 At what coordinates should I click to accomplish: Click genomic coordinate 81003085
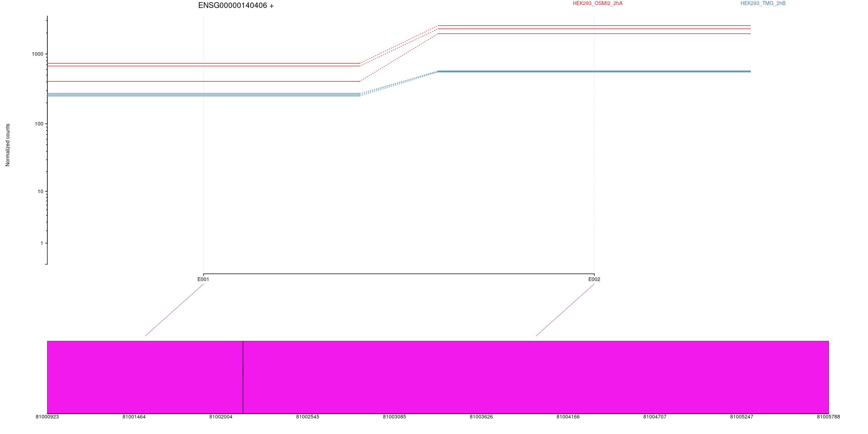pos(395,417)
